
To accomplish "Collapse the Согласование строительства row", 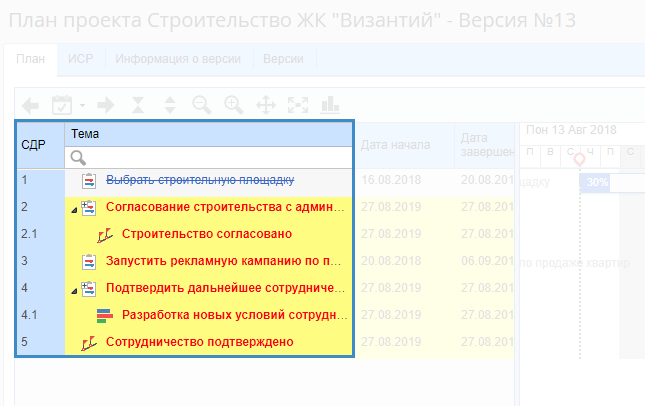I will pyautogui.click(x=74, y=210).
